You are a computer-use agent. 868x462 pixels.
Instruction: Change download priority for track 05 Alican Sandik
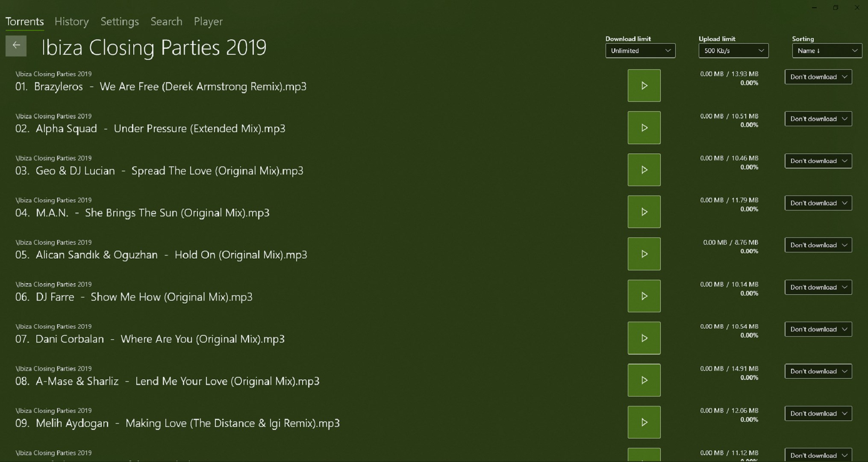tap(818, 245)
